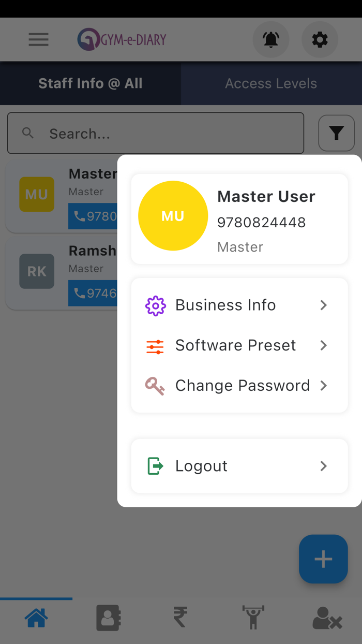Screen dimensions: 362x644
Task: Tap the GYM-e-DIARY logo
Action: [122, 39]
